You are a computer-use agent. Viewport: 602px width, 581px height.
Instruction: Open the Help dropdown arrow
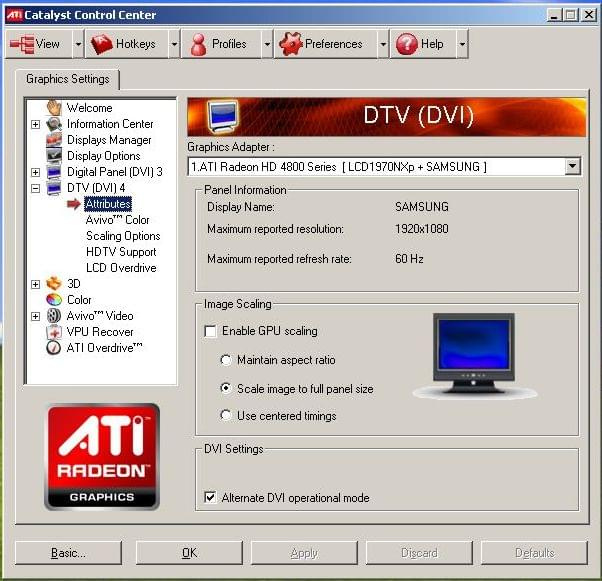(x=463, y=44)
